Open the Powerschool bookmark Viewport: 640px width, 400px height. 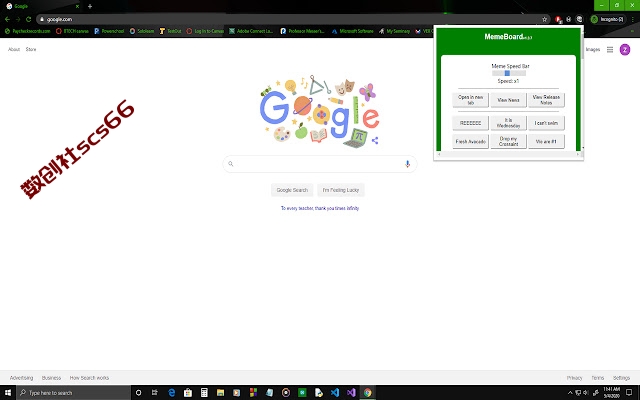pos(109,31)
